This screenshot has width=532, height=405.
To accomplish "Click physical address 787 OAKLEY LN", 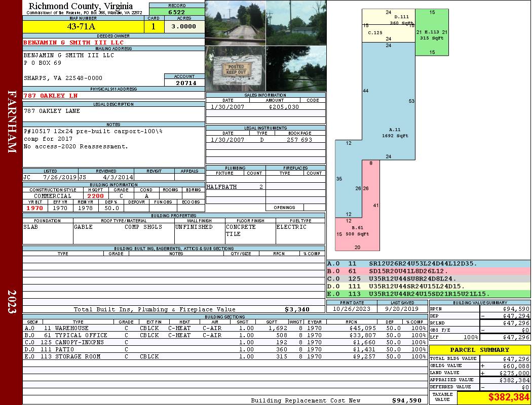I will tap(51, 96).
